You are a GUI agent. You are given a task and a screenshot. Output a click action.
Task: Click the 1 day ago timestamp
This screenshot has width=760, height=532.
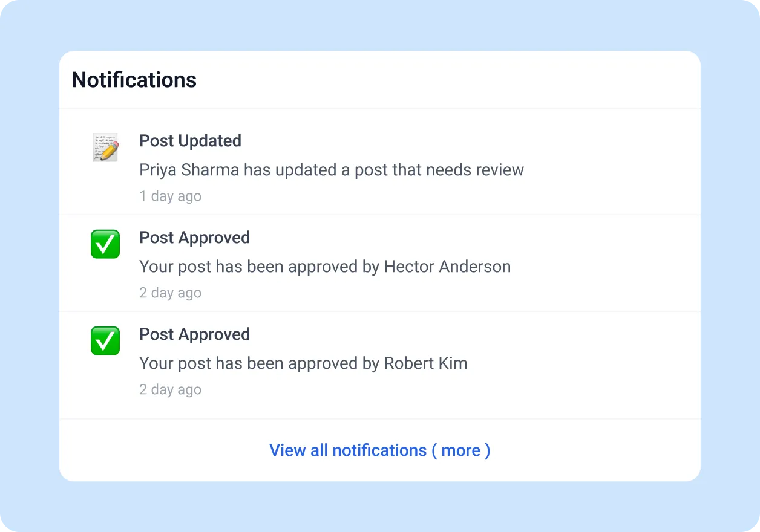[x=170, y=196]
